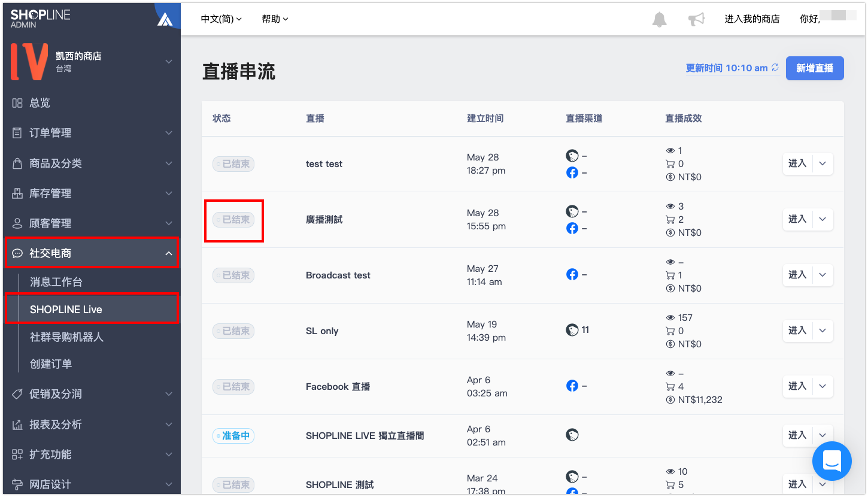
Task: Open the dropdown arrow for SL only row
Action: [x=823, y=331]
